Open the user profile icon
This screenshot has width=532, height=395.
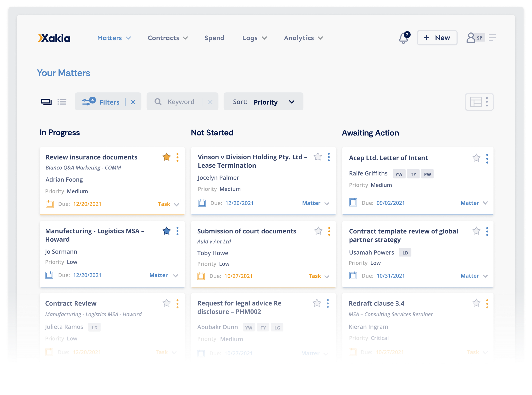point(471,38)
